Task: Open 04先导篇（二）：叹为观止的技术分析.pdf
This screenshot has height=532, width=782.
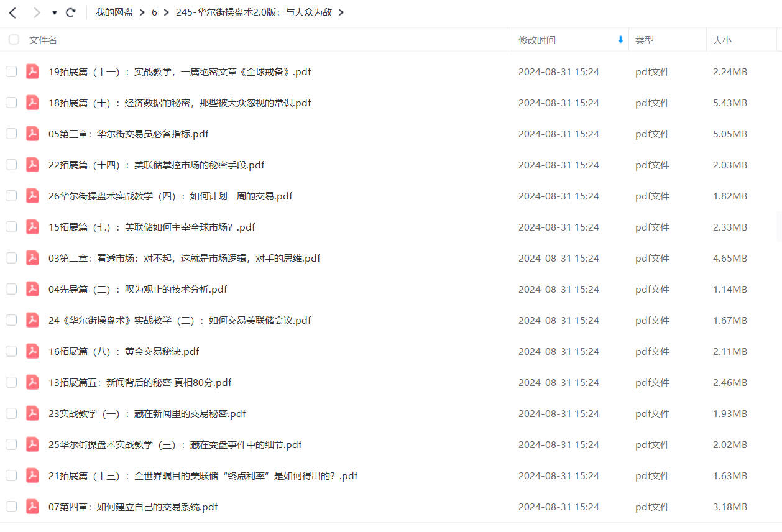Action: pos(138,289)
